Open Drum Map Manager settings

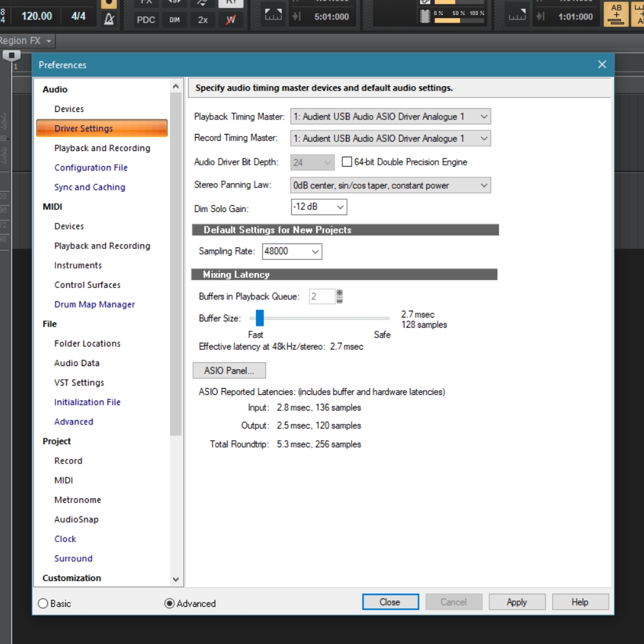(94, 304)
